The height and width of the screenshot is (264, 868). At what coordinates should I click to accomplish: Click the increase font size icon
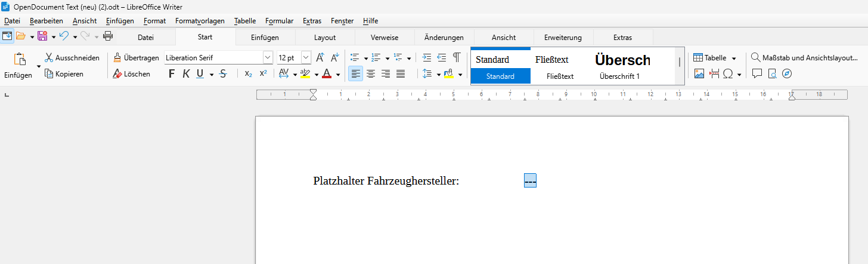click(320, 58)
